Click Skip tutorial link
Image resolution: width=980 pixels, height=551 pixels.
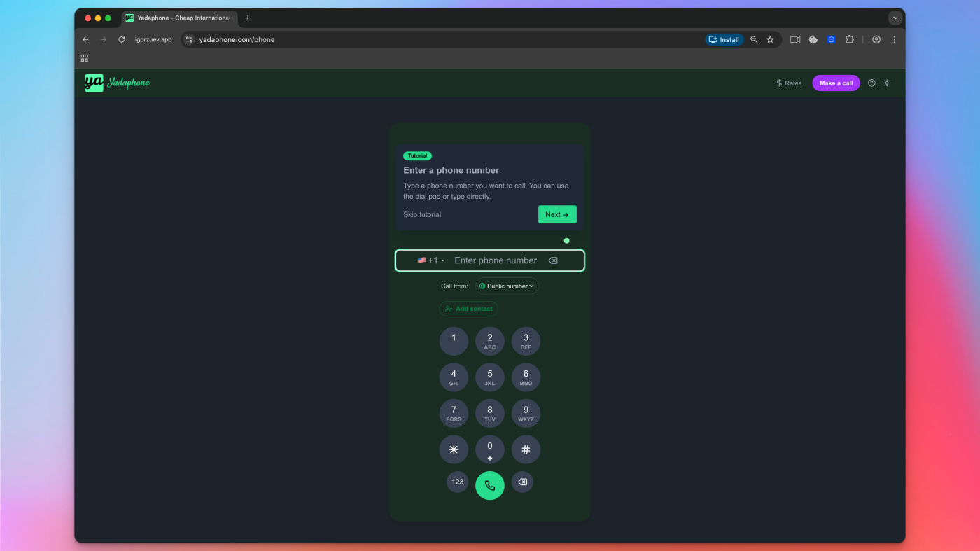click(422, 214)
